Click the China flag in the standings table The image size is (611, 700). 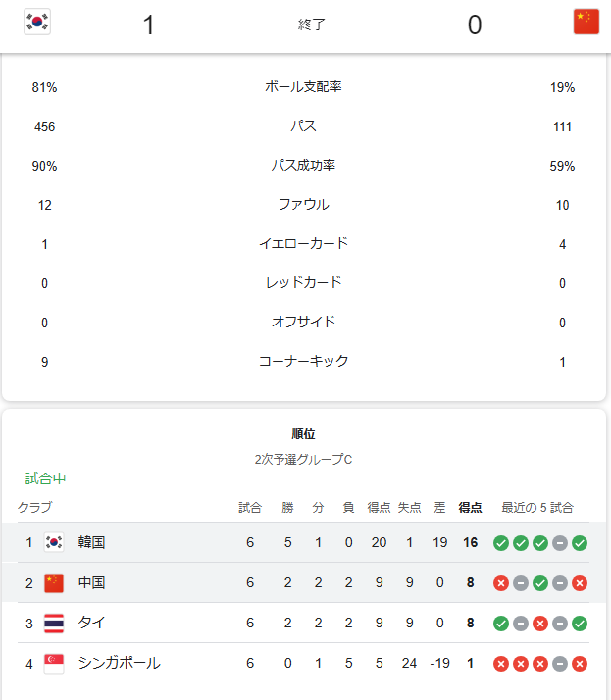54,583
